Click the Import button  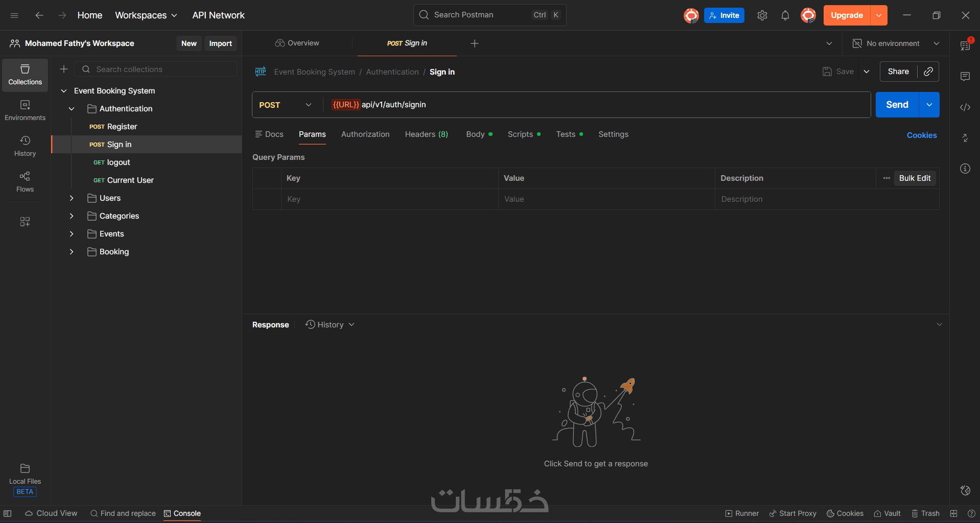[220, 43]
